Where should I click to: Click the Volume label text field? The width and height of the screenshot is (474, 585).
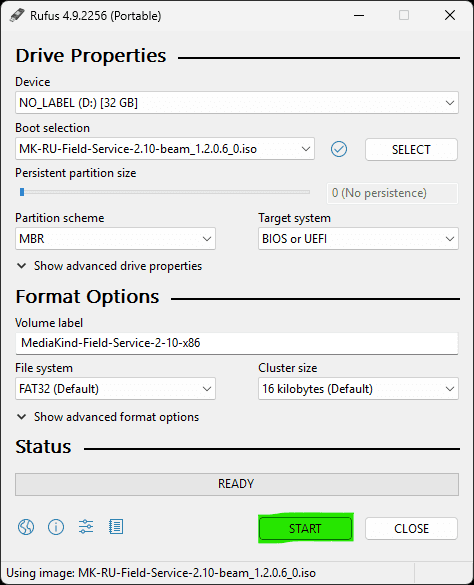(x=237, y=343)
